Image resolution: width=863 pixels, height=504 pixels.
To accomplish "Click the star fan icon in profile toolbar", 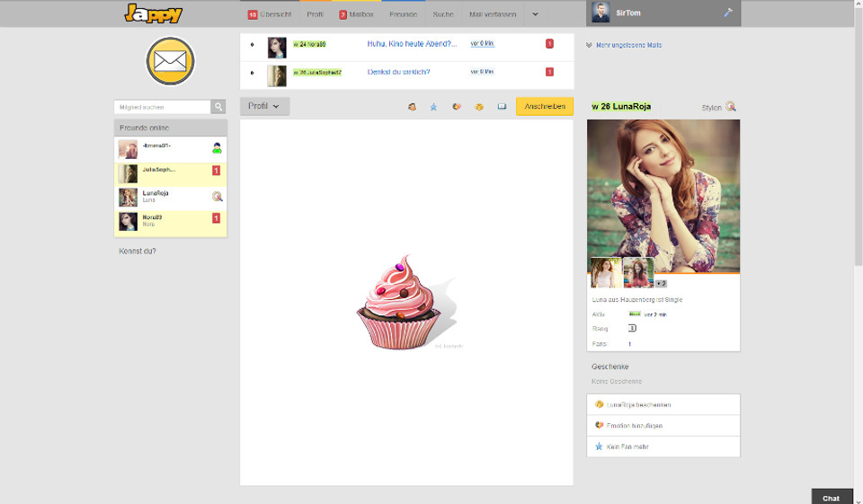I will click(433, 107).
